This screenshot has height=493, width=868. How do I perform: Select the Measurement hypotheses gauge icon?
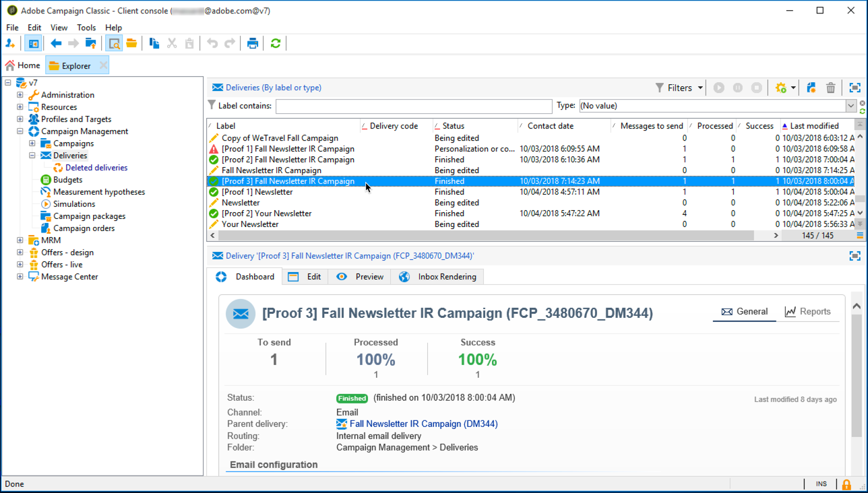[46, 192]
